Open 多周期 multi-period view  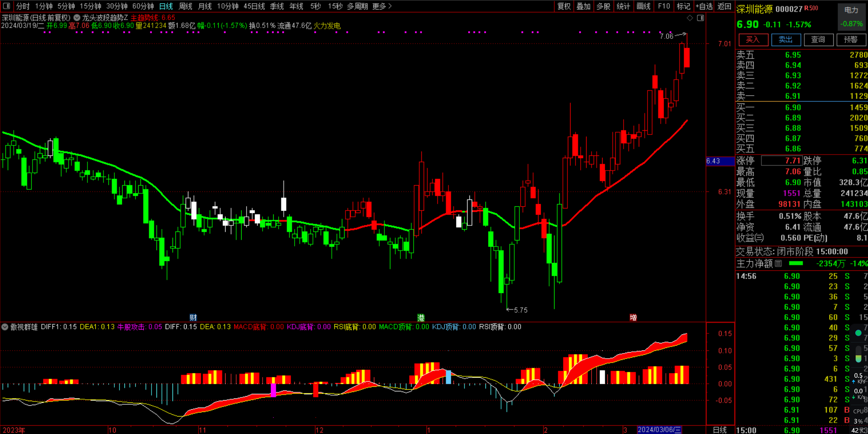pos(357,6)
